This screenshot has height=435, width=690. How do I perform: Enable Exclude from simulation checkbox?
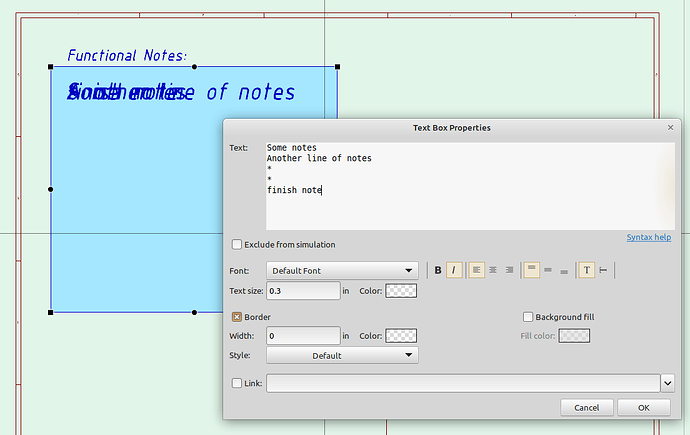pyautogui.click(x=237, y=244)
